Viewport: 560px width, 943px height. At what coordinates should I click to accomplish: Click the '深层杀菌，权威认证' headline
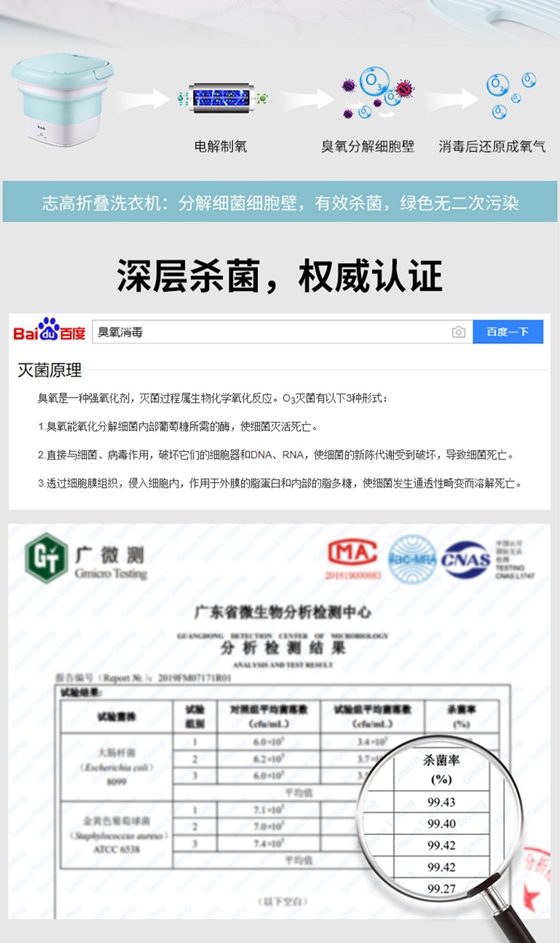point(280,276)
